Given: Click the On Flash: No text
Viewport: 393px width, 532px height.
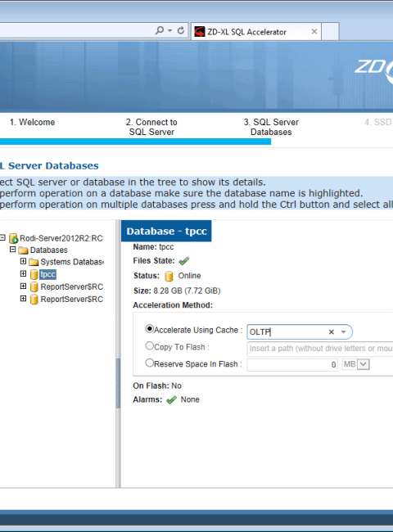Looking at the screenshot, I should click(x=157, y=385).
